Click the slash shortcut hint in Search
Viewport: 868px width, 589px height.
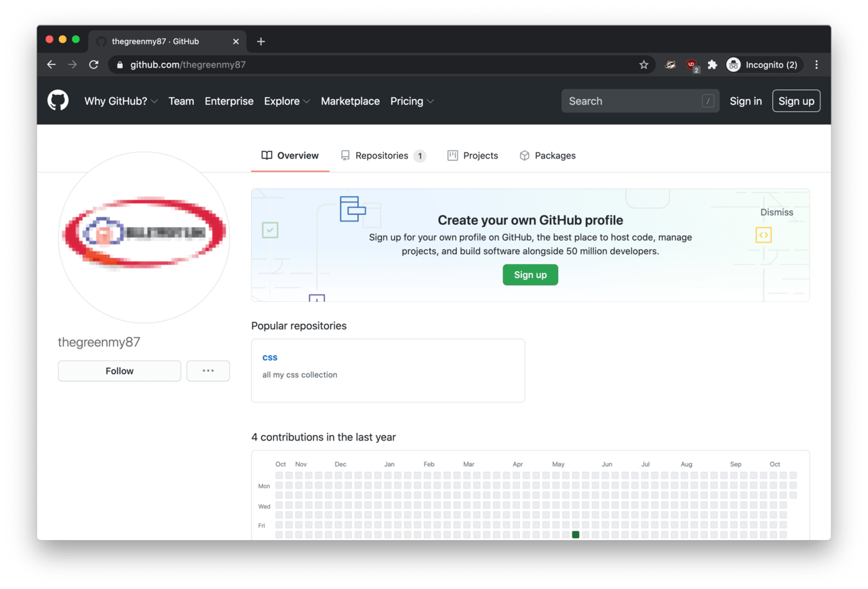[708, 101]
